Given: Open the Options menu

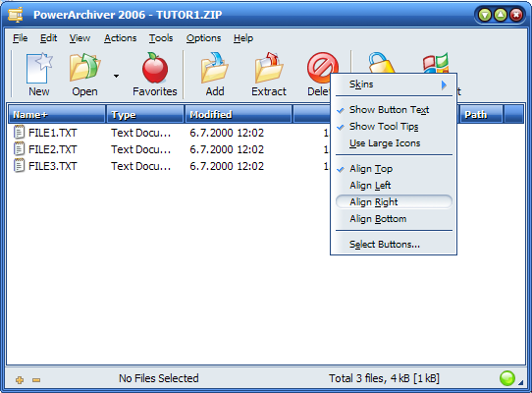Looking at the screenshot, I should click(203, 38).
